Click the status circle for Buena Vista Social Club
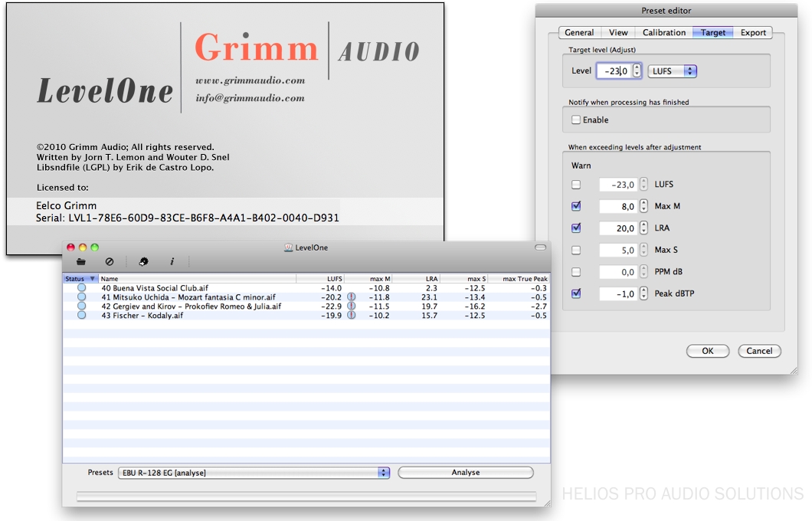The width and height of the screenshot is (812, 521). click(81, 287)
